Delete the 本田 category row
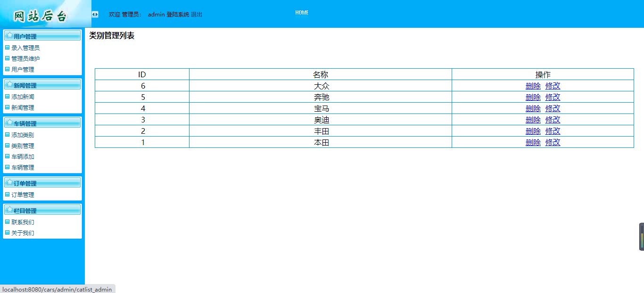The image size is (644, 293). point(533,142)
